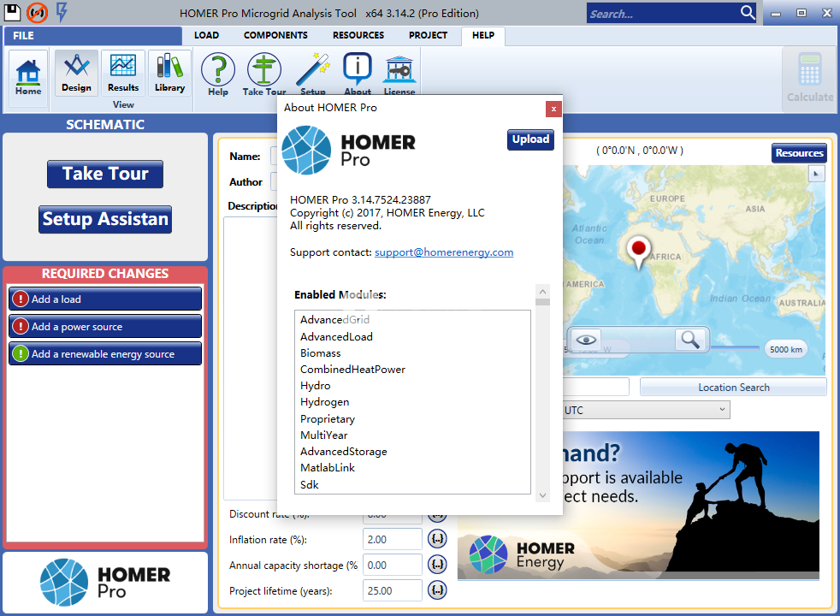
Task: Toggle the map eye visibility button
Action: pos(586,340)
